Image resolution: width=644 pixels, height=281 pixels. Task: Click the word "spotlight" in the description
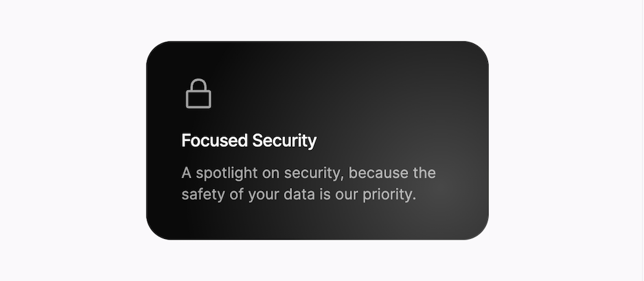227,173
